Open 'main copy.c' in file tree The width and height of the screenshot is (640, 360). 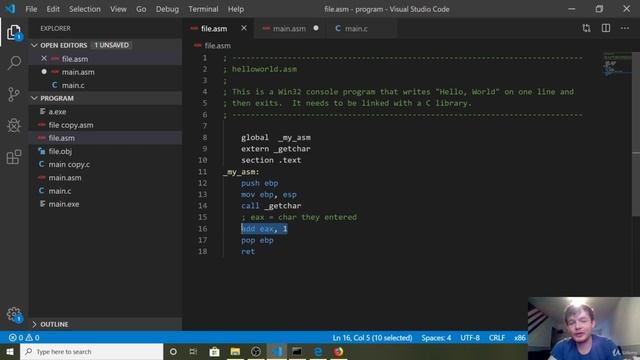[105, 164]
